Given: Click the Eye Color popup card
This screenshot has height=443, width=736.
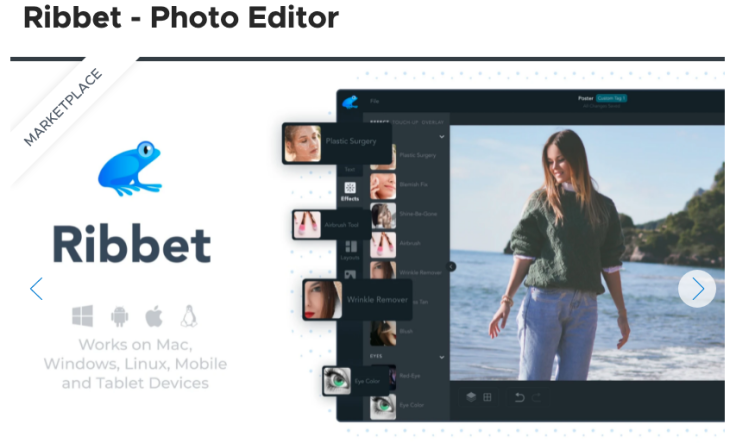Looking at the screenshot, I should tap(356, 381).
